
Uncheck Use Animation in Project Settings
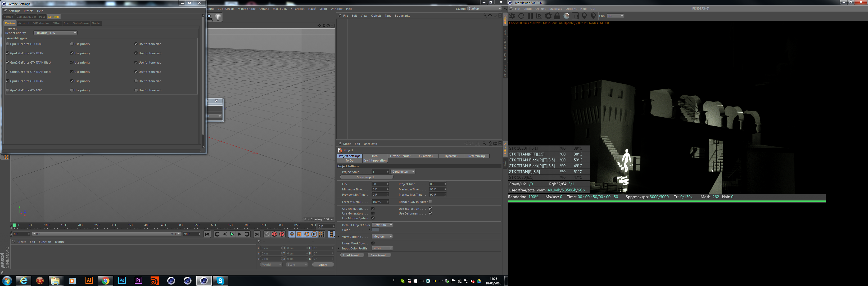[x=373, y=208]
